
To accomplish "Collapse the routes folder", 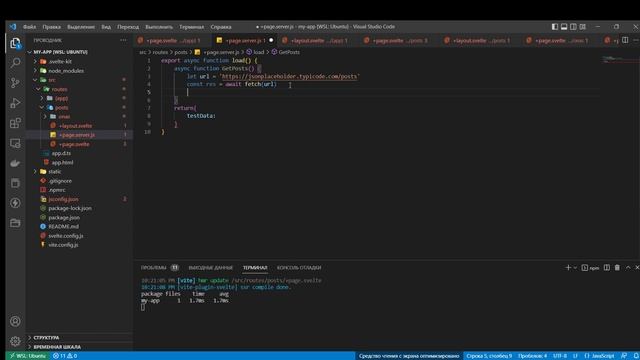I will tap(59, 89).
